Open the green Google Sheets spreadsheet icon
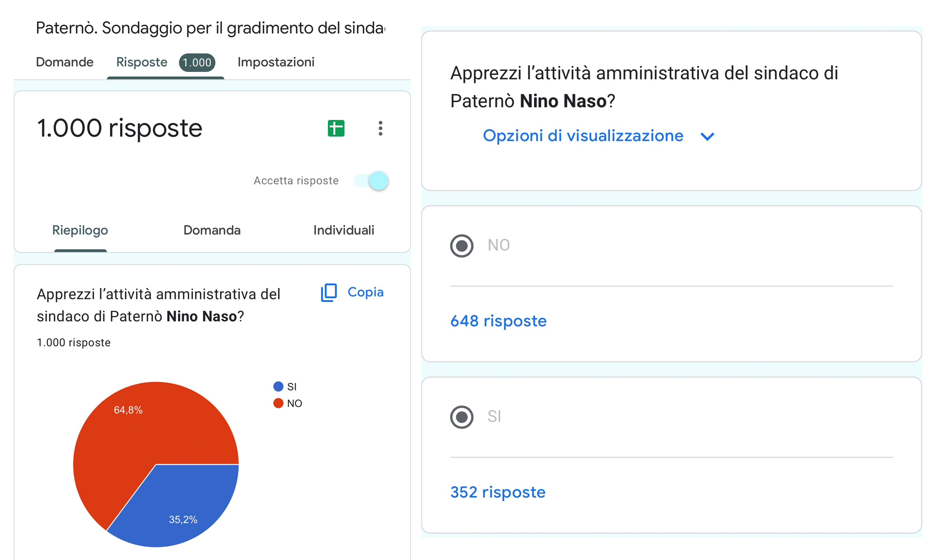This screenshot has width=934, height=560. click(x=336, y=128)
